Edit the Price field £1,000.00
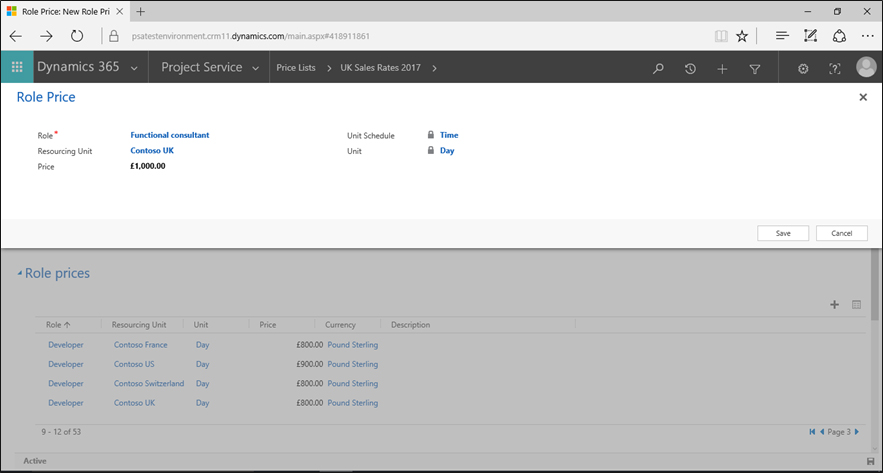883x473 pixels. (148, 166)
